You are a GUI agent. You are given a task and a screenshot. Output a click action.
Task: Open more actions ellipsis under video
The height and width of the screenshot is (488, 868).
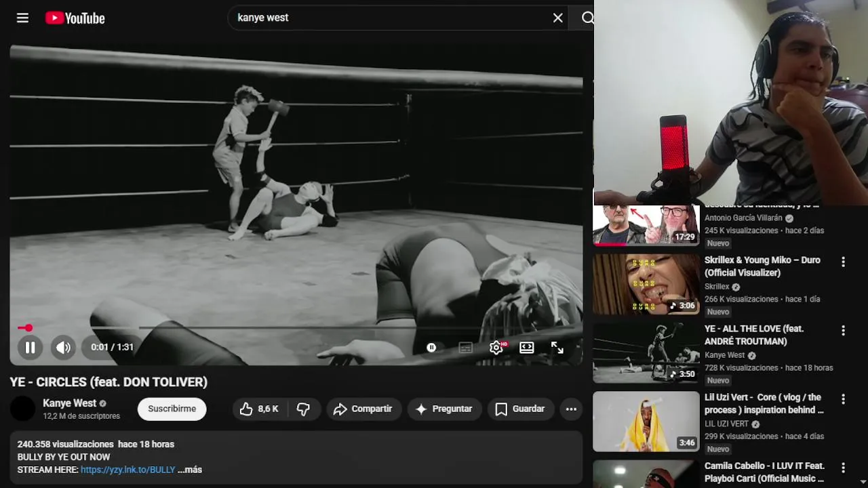[x=571, y=409]
